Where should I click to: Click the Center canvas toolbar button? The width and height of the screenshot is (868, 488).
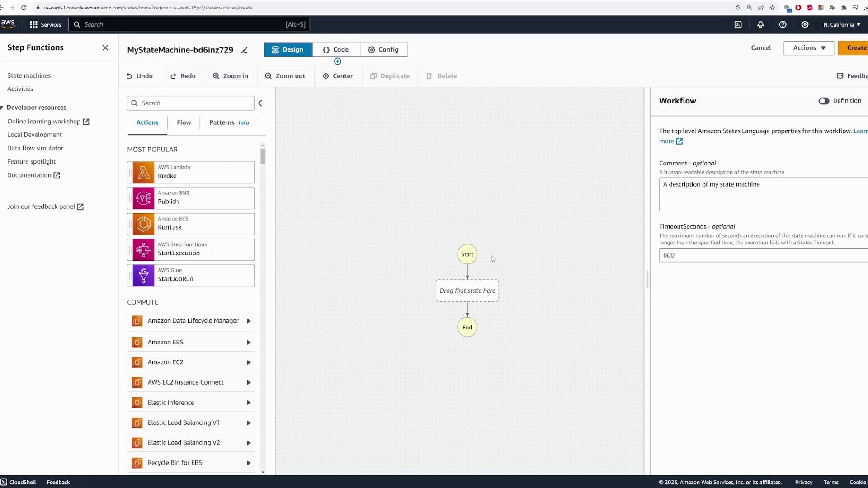(x=338, y=76)
